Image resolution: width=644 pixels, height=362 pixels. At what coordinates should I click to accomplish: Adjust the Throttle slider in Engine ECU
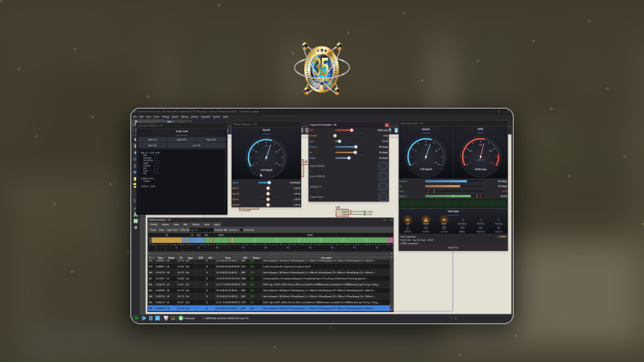coord(335,136)
